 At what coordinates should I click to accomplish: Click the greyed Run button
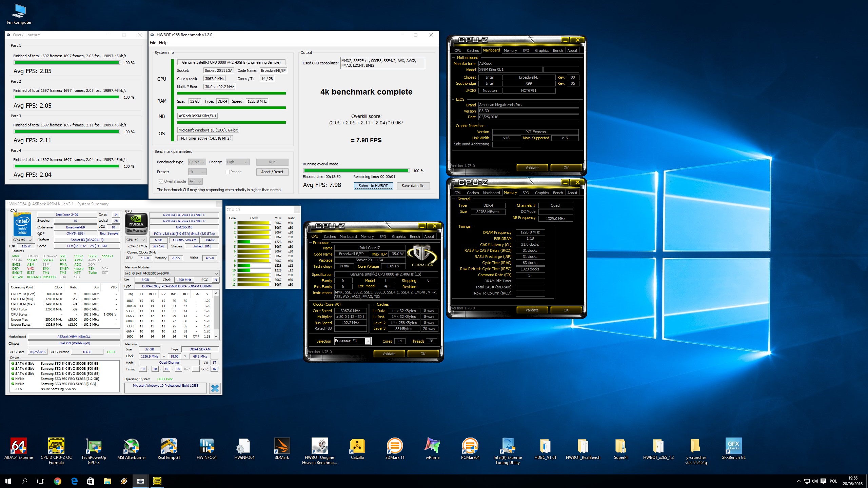[272, 162]
